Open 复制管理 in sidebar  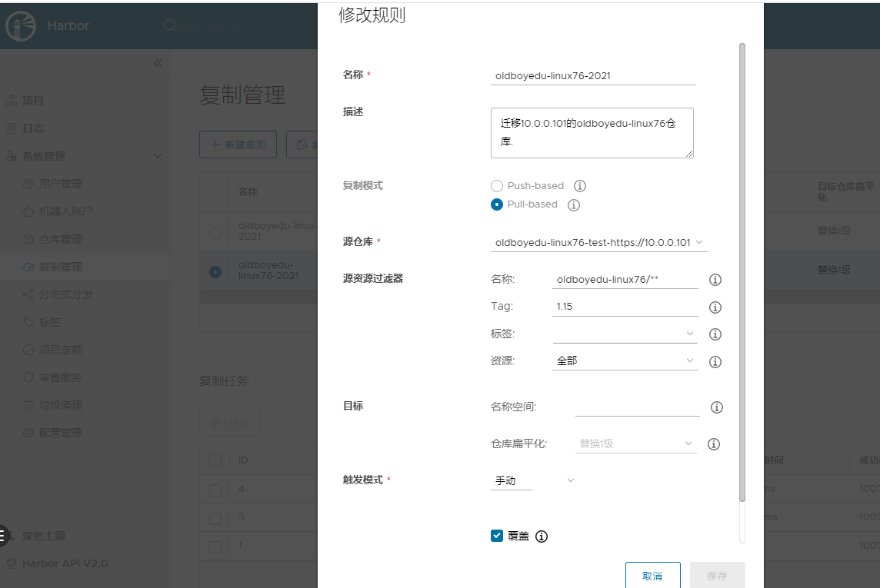coord(61,267)
